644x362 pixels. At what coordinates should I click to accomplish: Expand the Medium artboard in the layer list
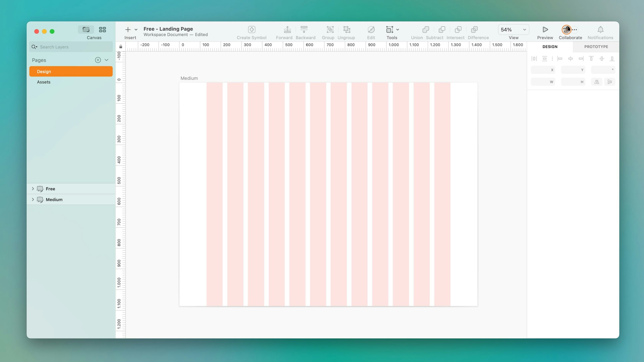click(33, 199)
